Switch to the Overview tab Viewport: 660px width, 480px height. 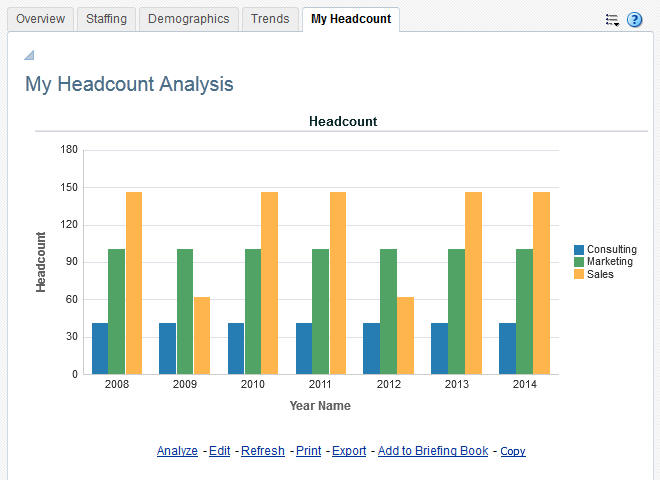tap(41, 19)
